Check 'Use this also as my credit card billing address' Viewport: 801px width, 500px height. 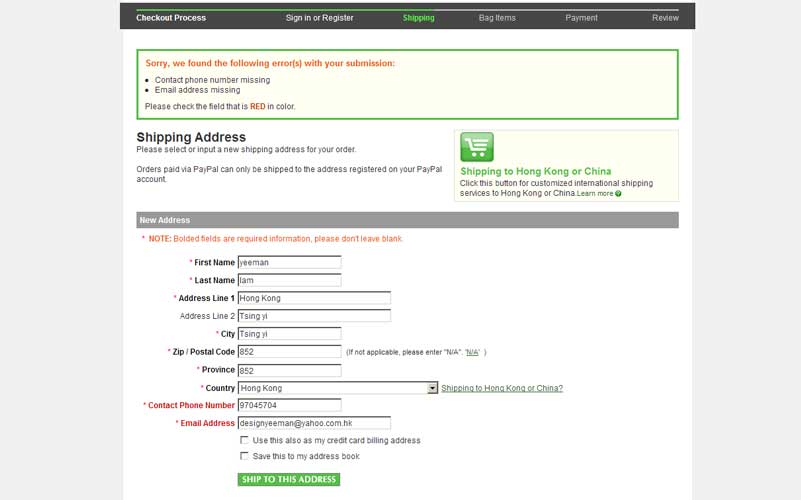tap(245, 440)
